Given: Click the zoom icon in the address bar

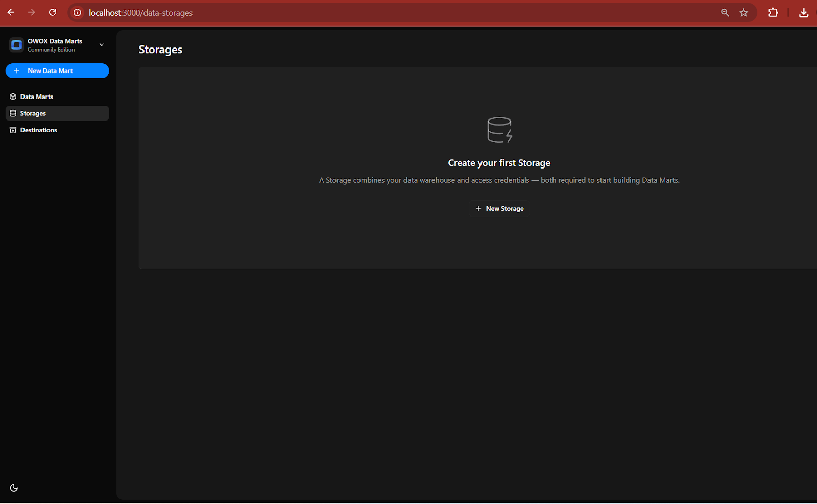Looking at the screenshot, I should click(725, 12).
